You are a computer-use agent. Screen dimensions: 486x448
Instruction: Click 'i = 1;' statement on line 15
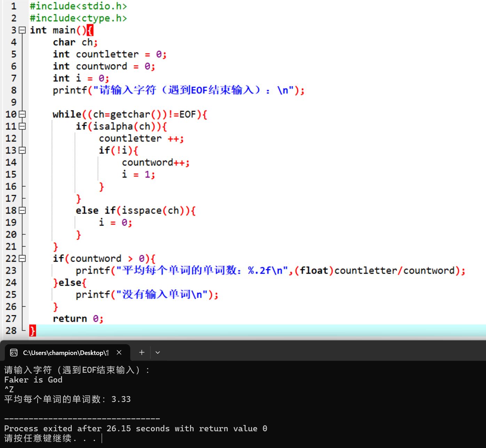[x=139, y=175]
